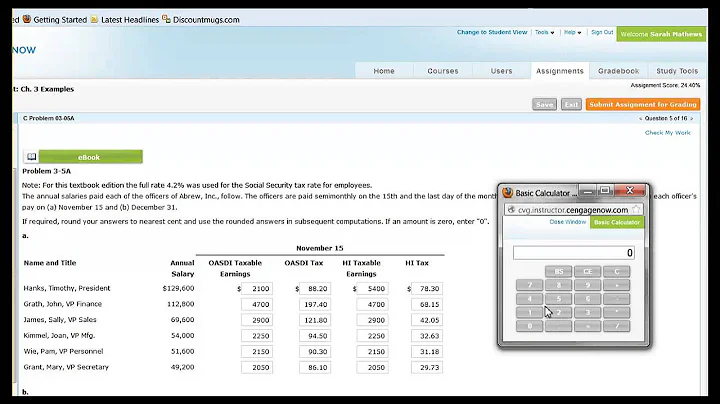
Task: Click Submit Assignment for Grading
Action: 643,105
